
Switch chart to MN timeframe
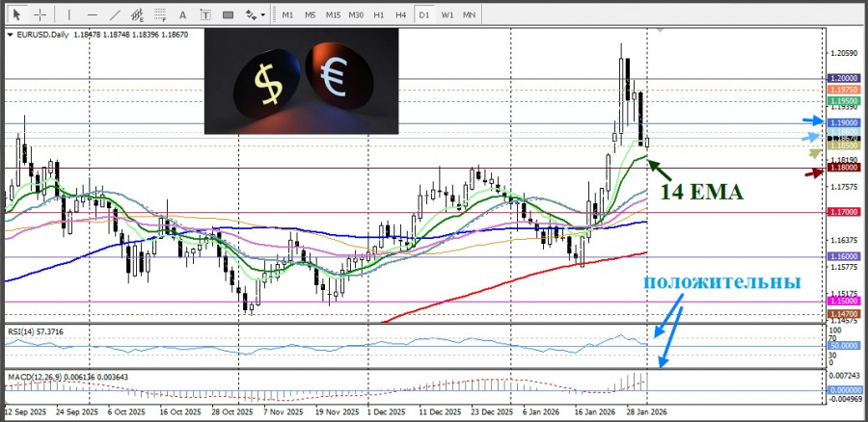pos(469,14)
